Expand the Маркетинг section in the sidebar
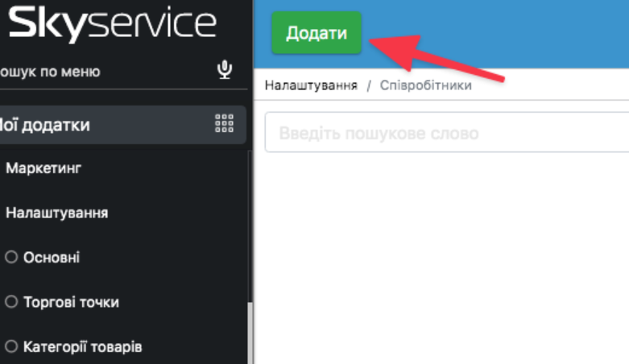Viewport: 629px width, 364px height. tap(43, 168)
